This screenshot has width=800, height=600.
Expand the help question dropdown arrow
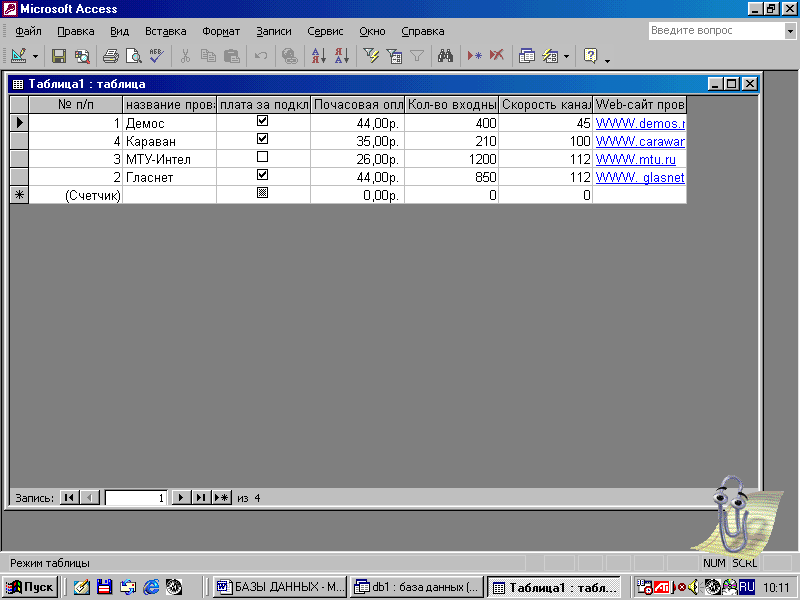pyautogui.click(x=790, y=31)
